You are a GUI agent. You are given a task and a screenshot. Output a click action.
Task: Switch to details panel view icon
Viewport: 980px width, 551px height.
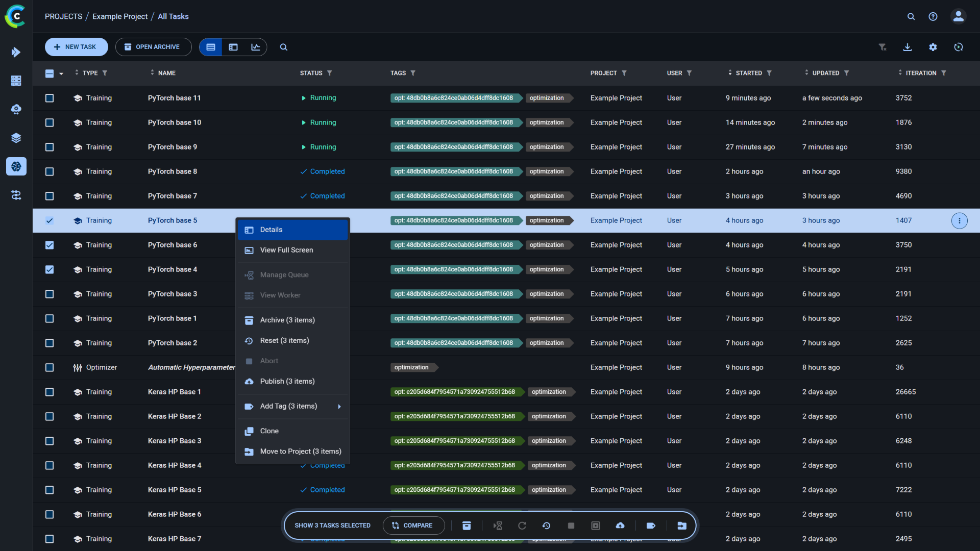233,47
